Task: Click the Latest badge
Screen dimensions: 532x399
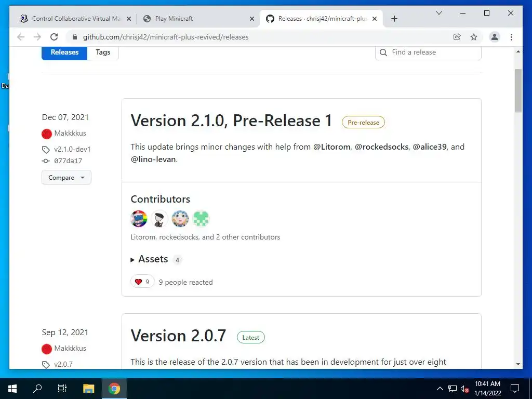Action: coord(251,338)
